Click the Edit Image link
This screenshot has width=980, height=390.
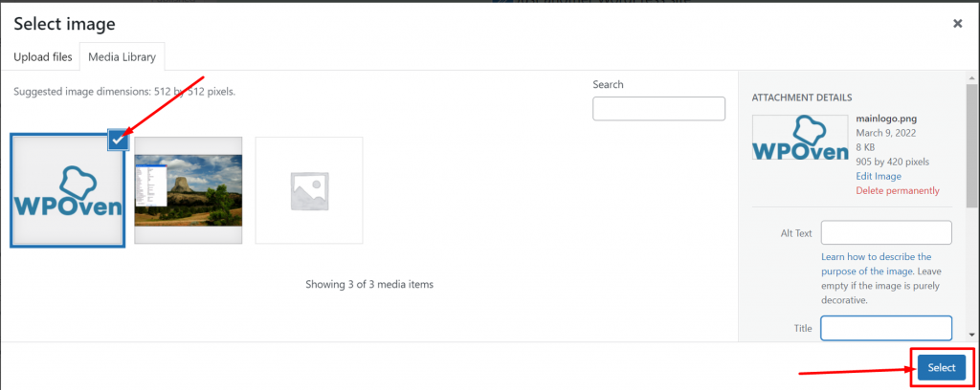click(x=879, y=176)
